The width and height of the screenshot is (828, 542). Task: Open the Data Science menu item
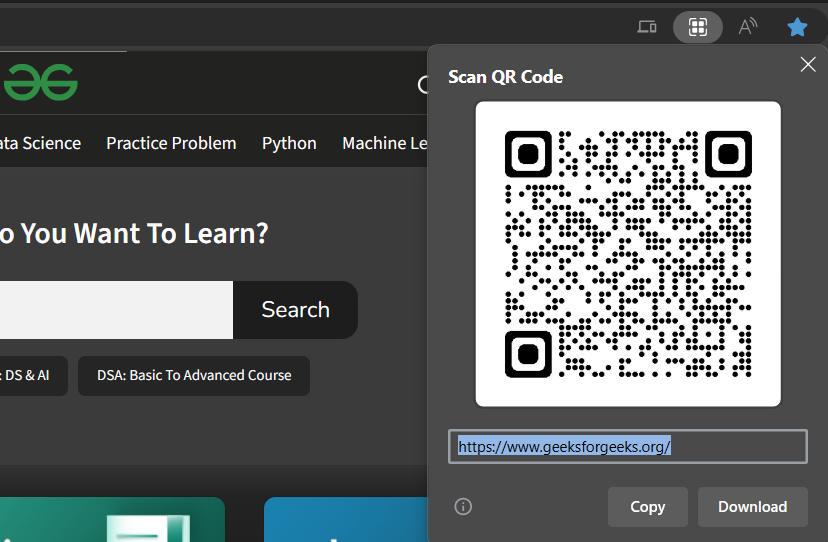[x=40, y=143]
